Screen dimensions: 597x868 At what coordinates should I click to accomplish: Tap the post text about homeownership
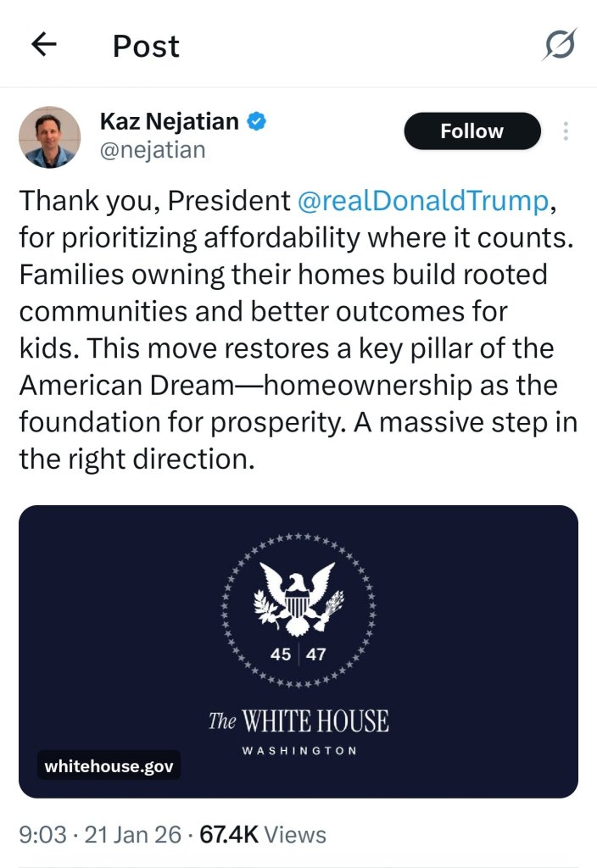click(x=298, y=330)
